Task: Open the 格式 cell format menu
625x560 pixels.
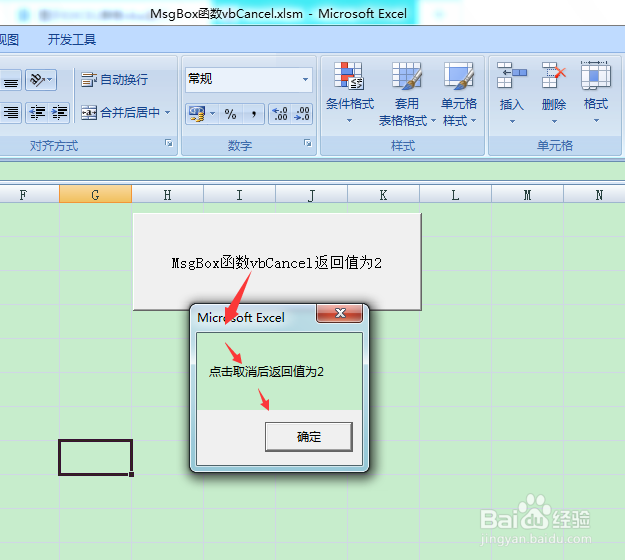Action: click(596, 93)
